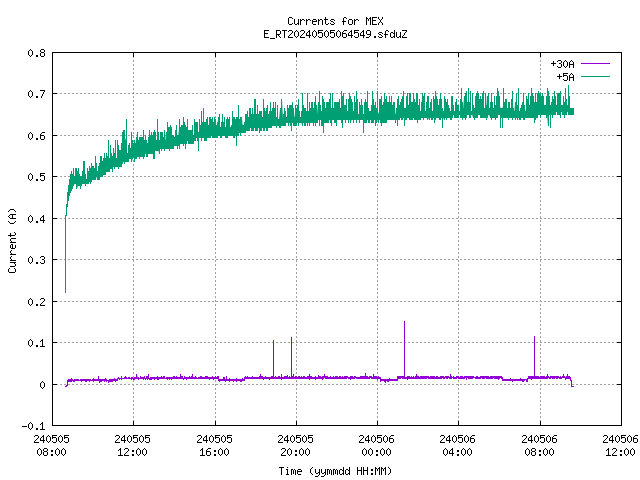Viewport: 640px width, 480px height.
Task: Click the 0.3 y-axis tick label
Action: 36,260
